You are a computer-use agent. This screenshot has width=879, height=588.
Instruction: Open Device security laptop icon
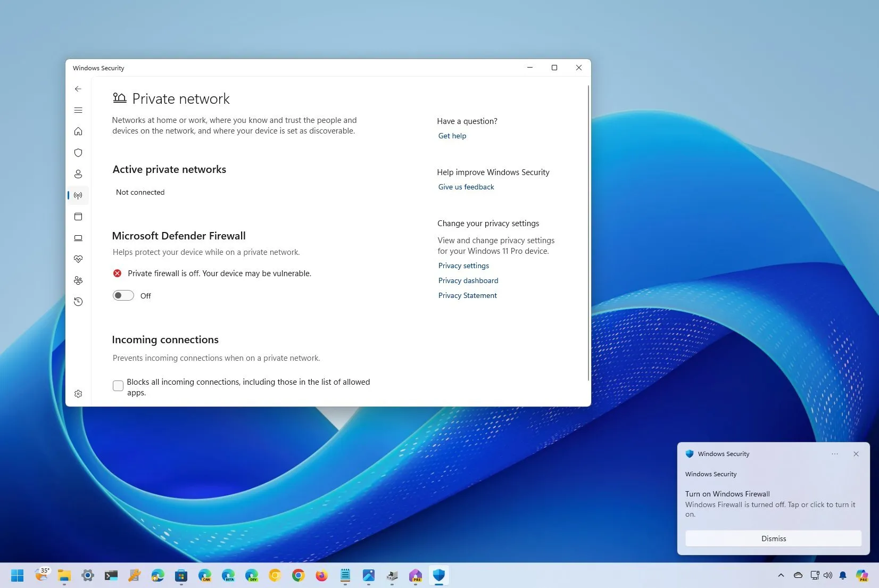pos(78,238)
